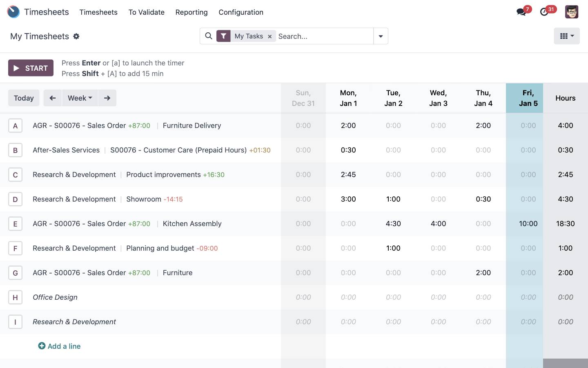Open the messages icon with 7 notifications

coord(521,12)
